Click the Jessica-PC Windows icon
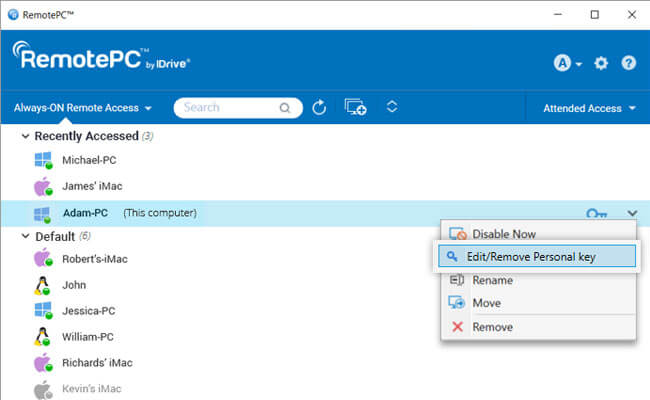This screenshot has width=650, height=400. coord(43,311)
